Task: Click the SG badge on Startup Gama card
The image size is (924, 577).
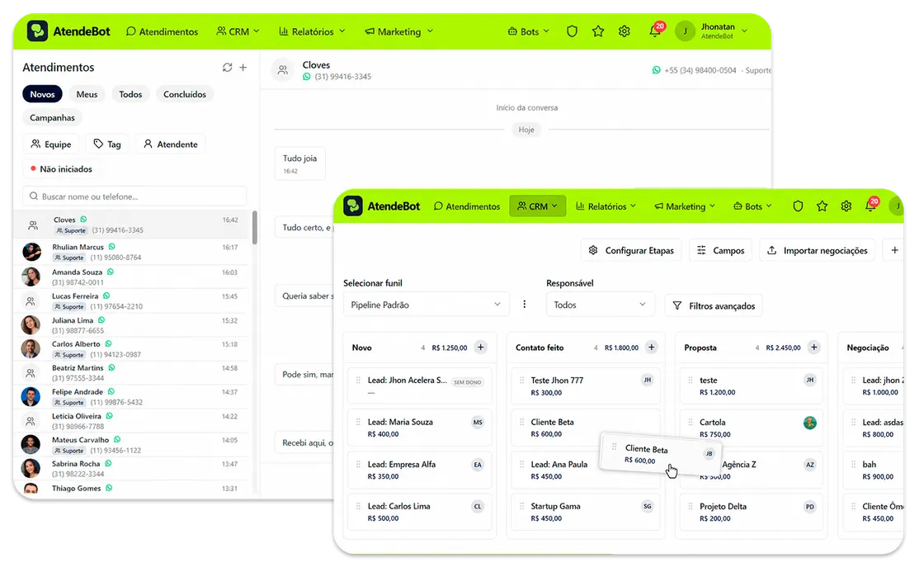Action: 648,506
